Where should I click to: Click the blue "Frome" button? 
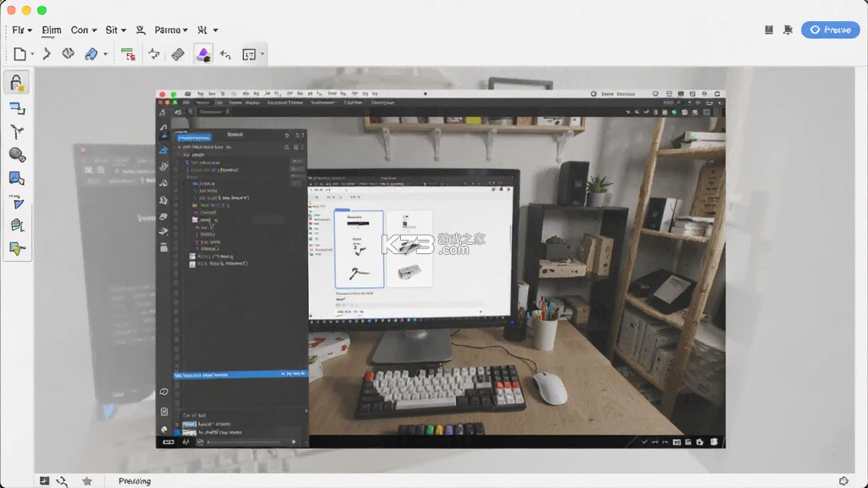tap(831, 30)
